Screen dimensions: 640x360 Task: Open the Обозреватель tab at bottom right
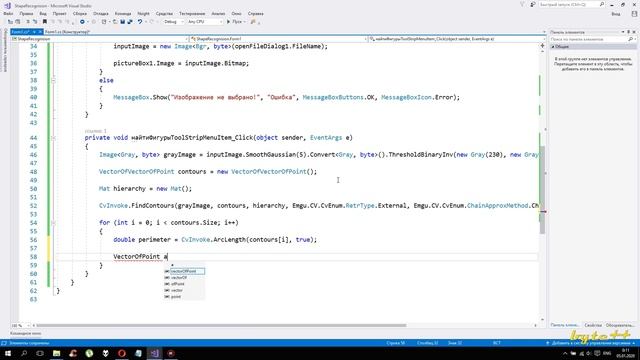point(620,325)
